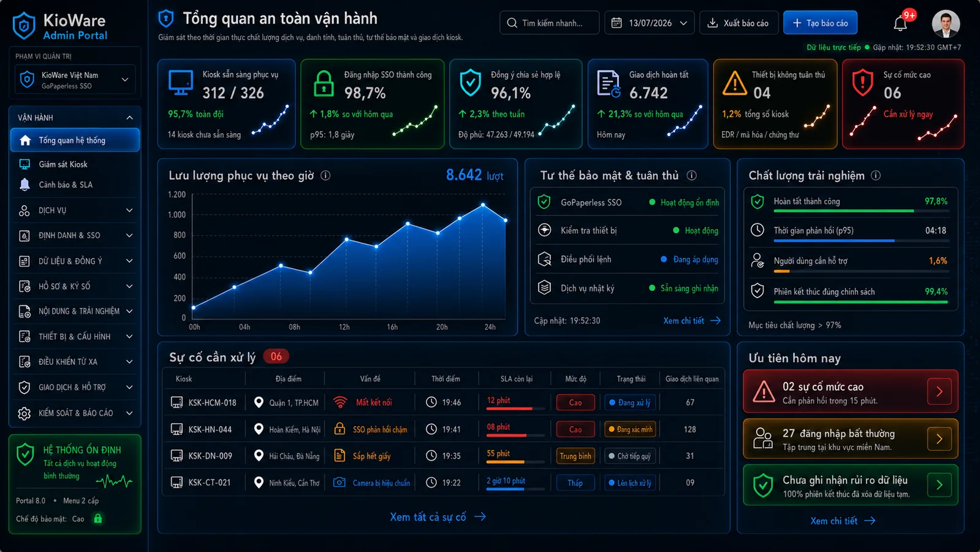Open Xem tất cả sự cố link
The height and width of the screenshot is (552, 980).
coord(438,517)
